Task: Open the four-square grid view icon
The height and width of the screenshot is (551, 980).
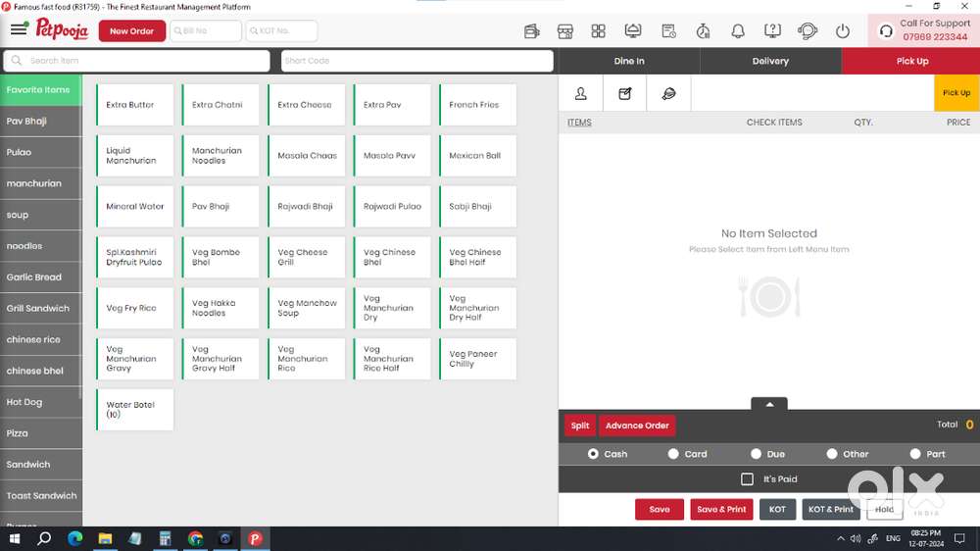Action: pyautogui.click(x=598, y=31)
